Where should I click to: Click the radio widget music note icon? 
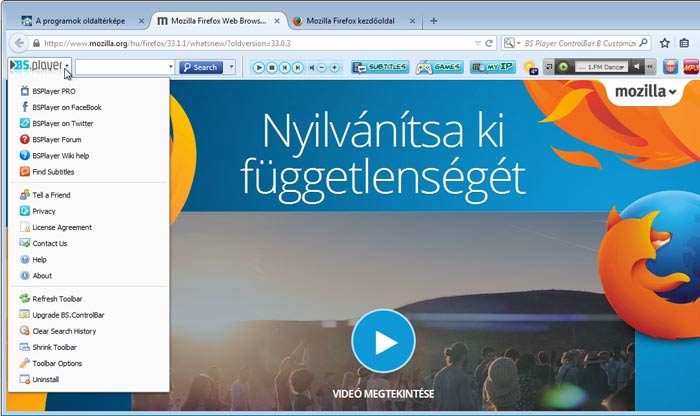point(549,67)
